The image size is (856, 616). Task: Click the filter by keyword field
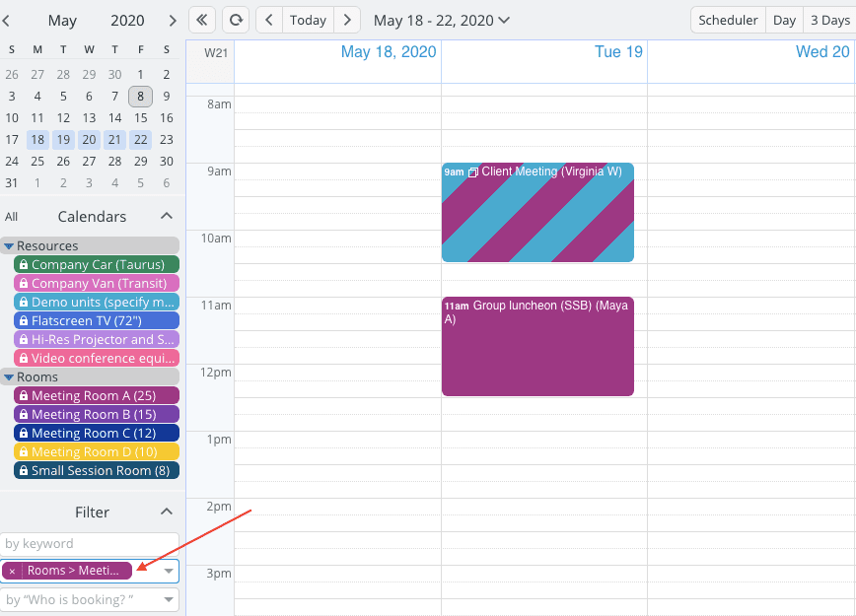click(90, 543)
